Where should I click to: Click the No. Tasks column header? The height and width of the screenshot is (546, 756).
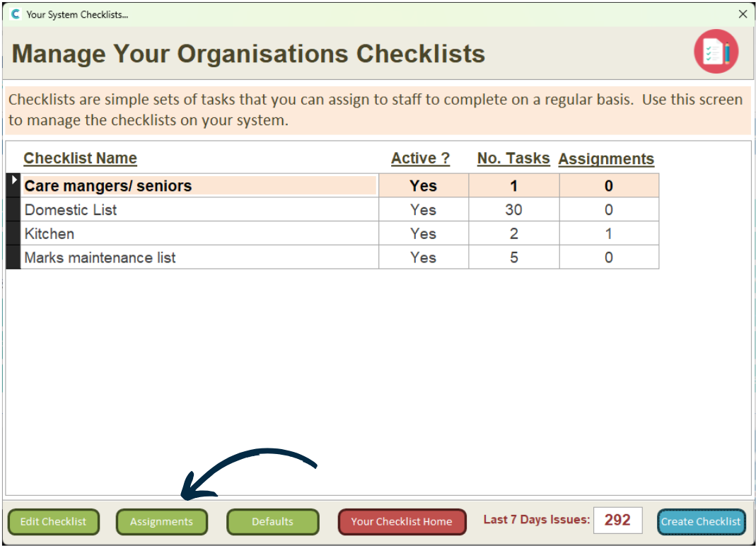click(513, 158)
